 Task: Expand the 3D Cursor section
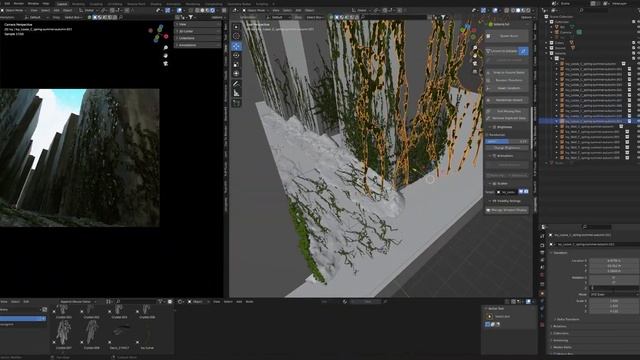tap(198, 31)
